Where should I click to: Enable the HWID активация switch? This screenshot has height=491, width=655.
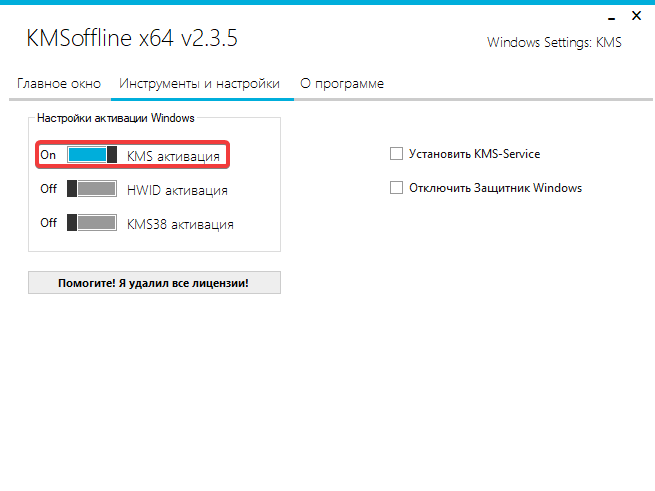coord(91,189)
